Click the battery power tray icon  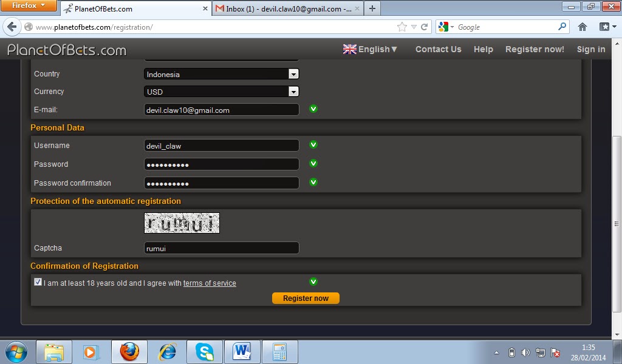[511, 352]
